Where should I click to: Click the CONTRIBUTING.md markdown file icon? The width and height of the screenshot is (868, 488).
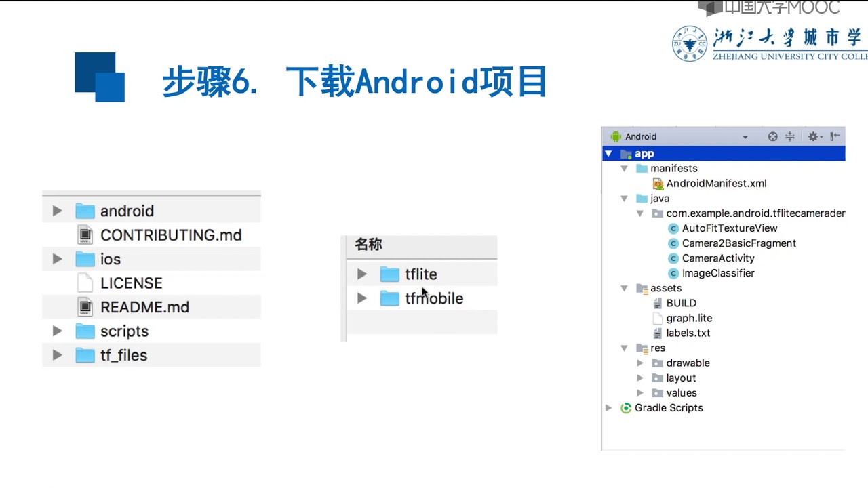point(85,235)
